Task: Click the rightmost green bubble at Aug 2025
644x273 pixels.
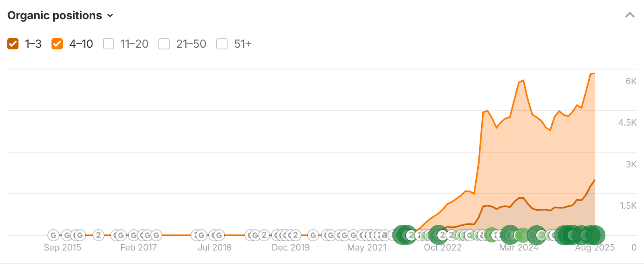Action: pos(595,235)
